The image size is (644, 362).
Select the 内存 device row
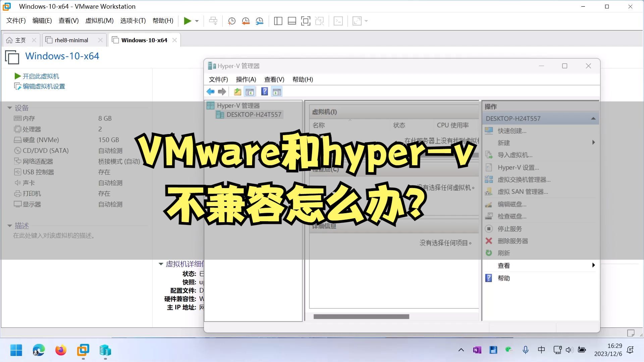point(77,119)
